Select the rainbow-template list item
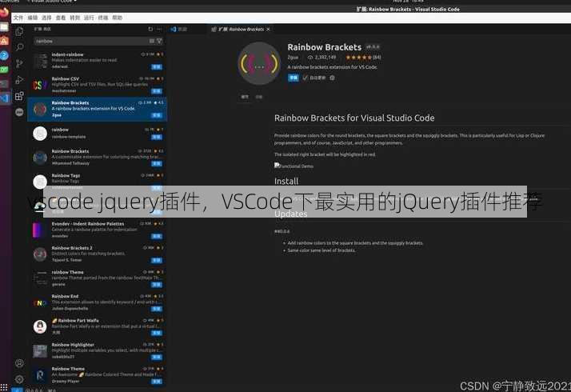This screenshot has height=392, width=571. (98, 133)
